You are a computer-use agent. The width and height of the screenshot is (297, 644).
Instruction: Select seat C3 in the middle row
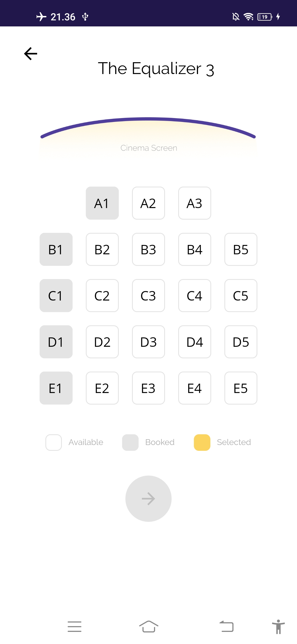click(x=148, y=296)
